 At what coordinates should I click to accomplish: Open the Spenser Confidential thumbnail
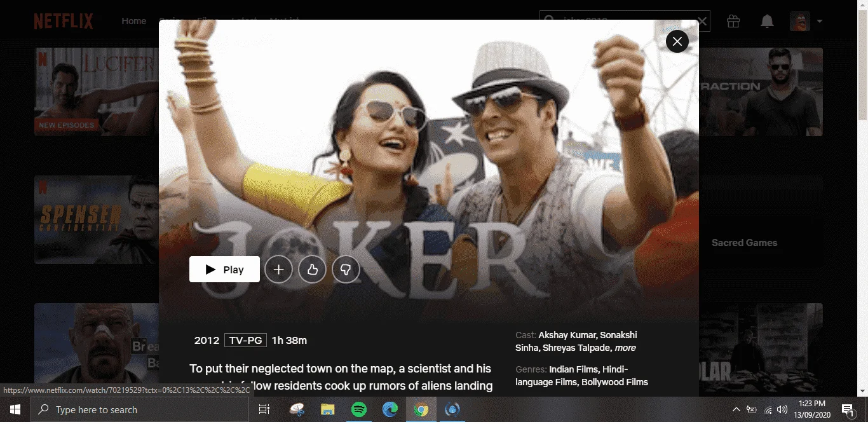[x=96, y=219]
